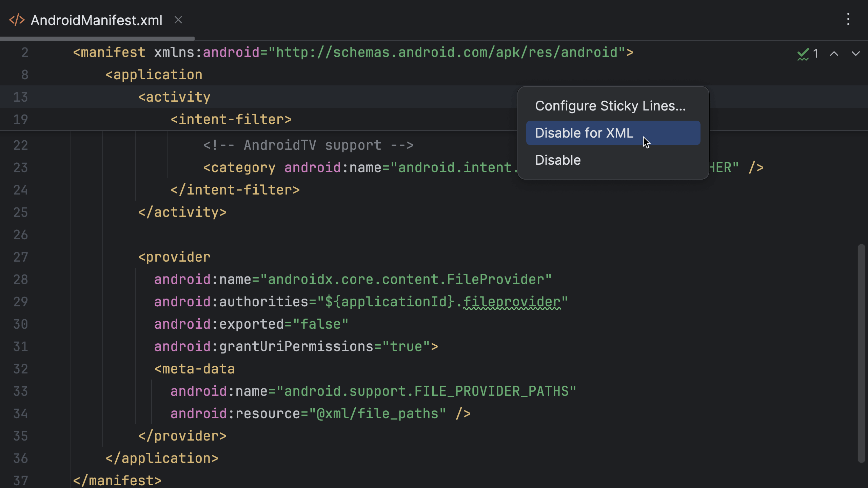Screen dimensions: 868x488
Task: Click sticky line <manifest> header
Action: click(x=108, y=53)
